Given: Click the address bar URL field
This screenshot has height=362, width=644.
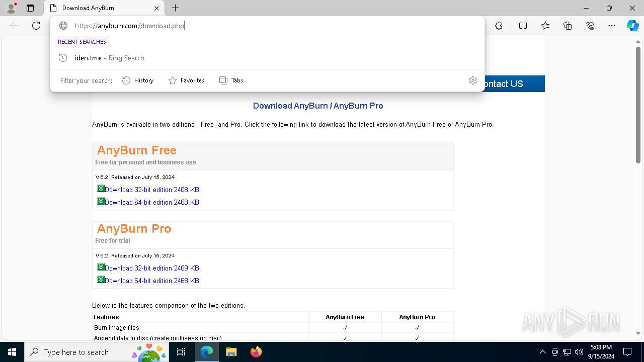Looking at the screenshot, I should pyautogui.click(x=267, y=26).
